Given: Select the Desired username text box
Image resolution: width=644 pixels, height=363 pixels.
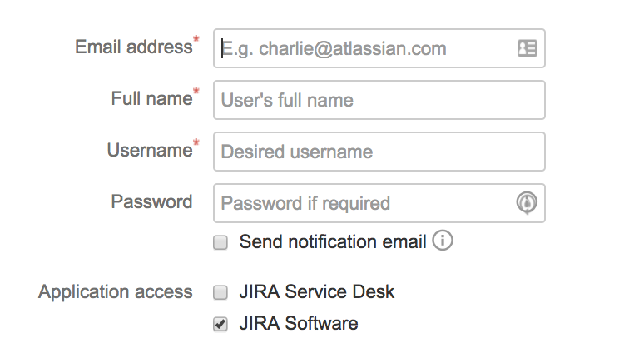Looking at the screenshot, I should tap(379, 152).
